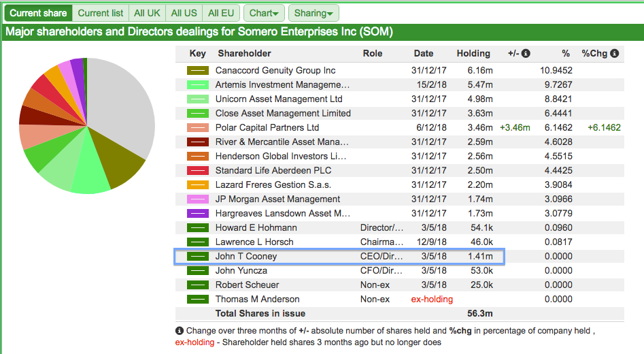Click the Artemis Investment bright green key swatch

pos(198,84)
